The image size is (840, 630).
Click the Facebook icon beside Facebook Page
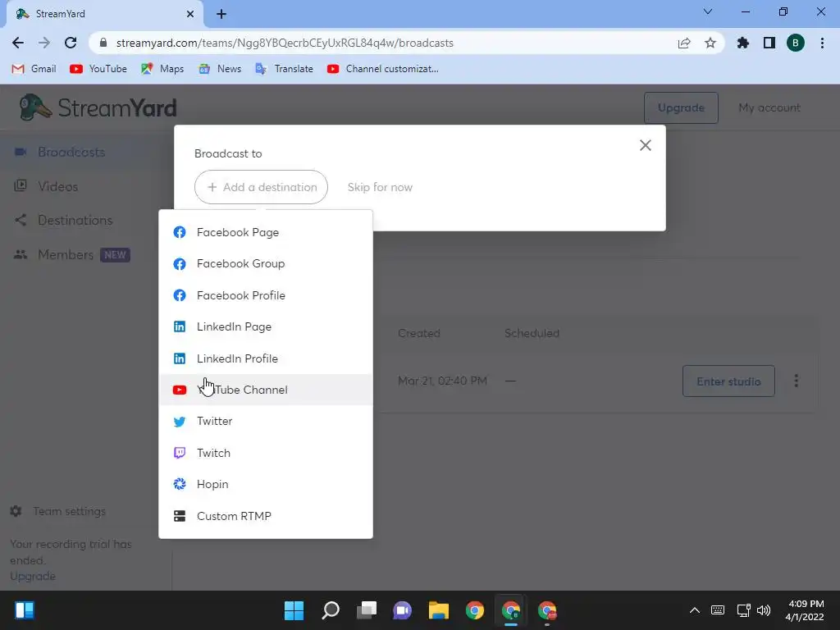(x=180, y=232)
